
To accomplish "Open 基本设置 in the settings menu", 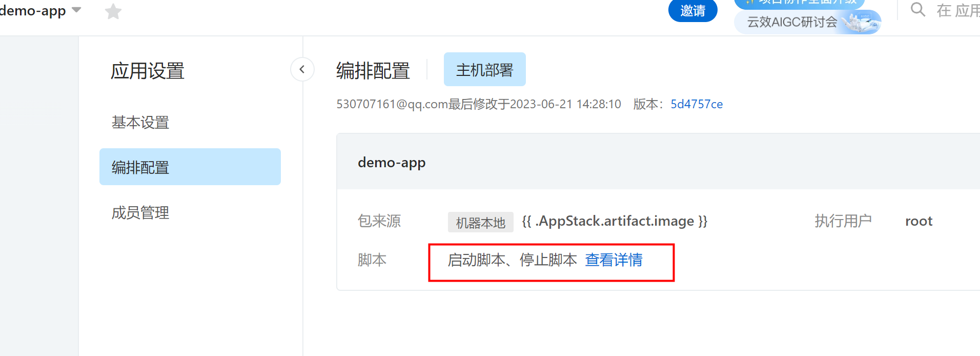I will [x=140, y=122].
